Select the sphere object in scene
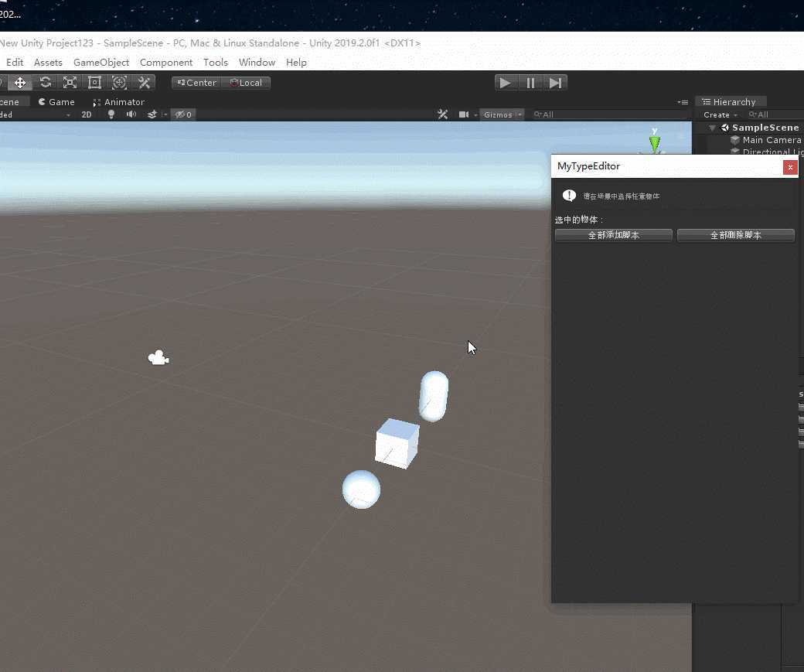This screenshot has height=672, width=804. pos(362,490)
